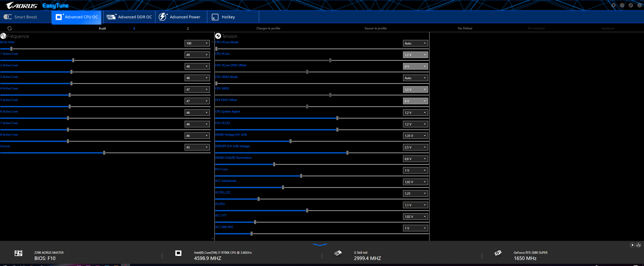The height and width of the screenshot is (266, 644).
Task: Click the GeForce RTX 2080 SUPER text
Action: coord(531,253)
